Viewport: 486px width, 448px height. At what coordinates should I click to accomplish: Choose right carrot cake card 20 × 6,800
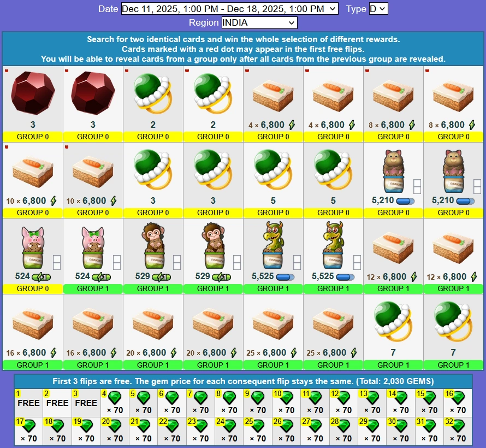point(214,332)
